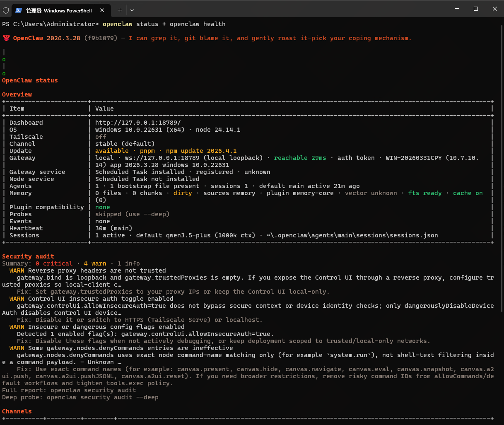504x425 pixels.
Task: Click the 'OpenClaw 2026.3.28' version text
Action: coord(47,38)
